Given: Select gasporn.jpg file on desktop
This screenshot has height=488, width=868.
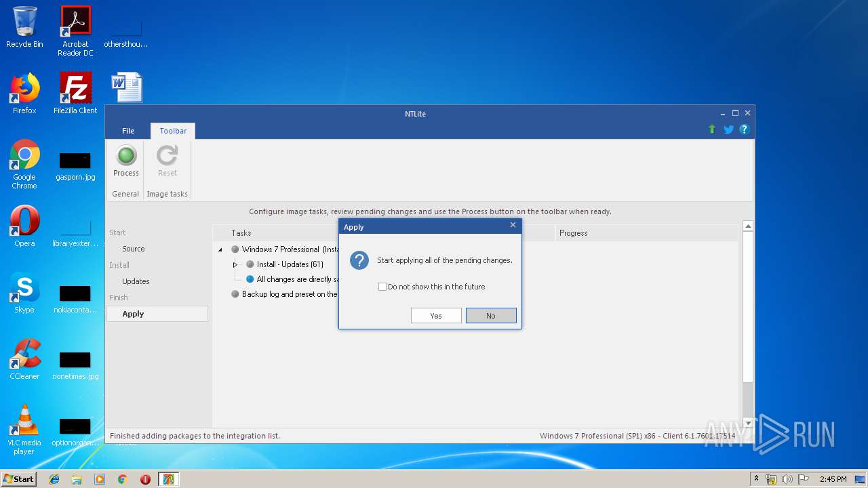Looking at the screenshot, I should [x=75, y=167].
